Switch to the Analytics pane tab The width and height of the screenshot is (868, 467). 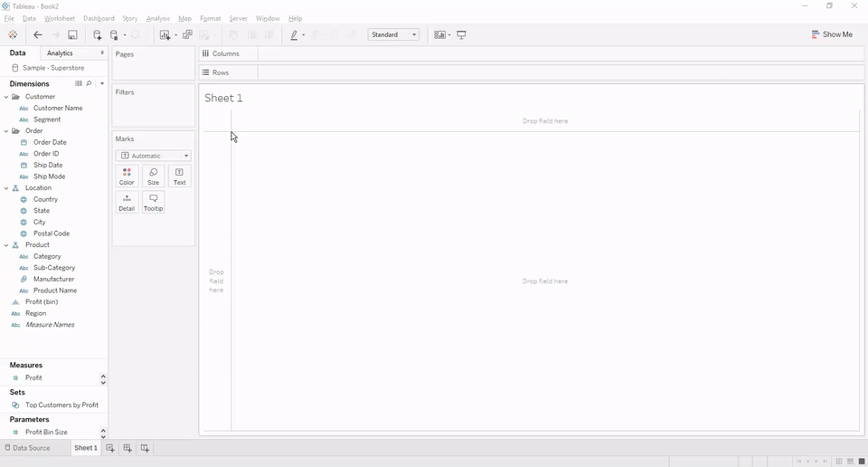click(x=60, y=53)
